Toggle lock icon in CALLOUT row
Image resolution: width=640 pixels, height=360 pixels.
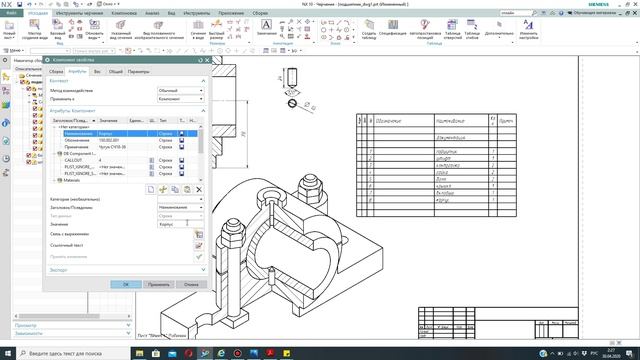182,160
